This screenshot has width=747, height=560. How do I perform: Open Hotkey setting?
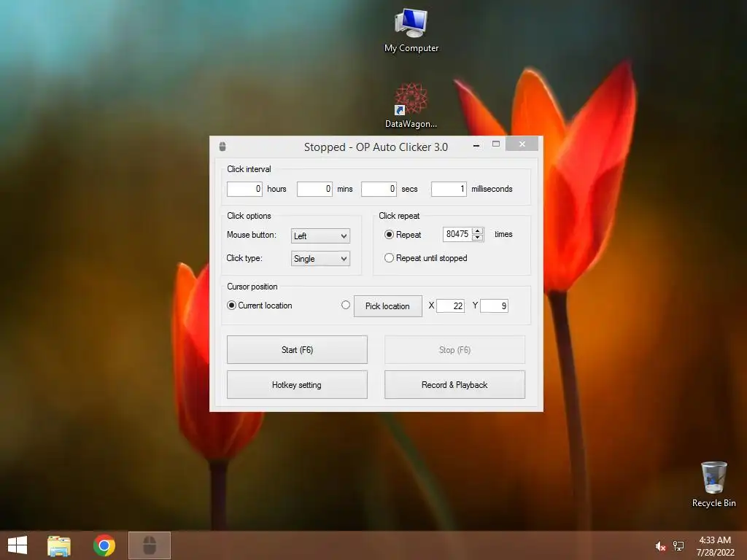[298, 385]
